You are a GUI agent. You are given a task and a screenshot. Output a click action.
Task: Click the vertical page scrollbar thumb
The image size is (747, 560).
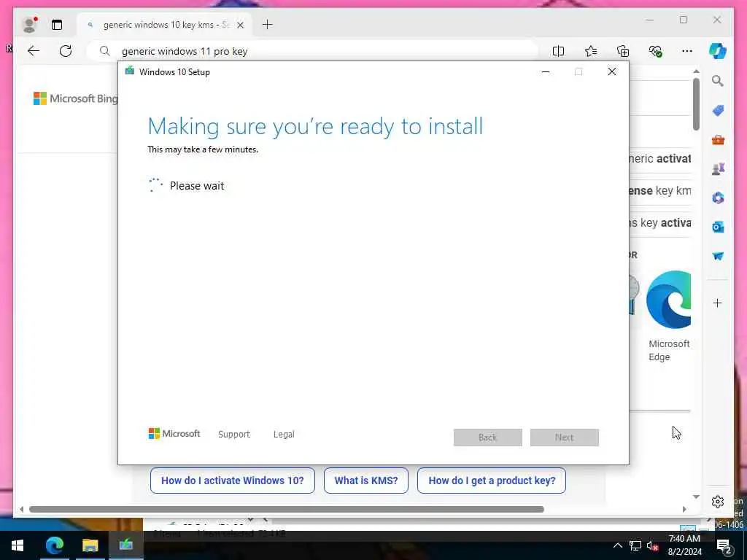click(696, 104)
